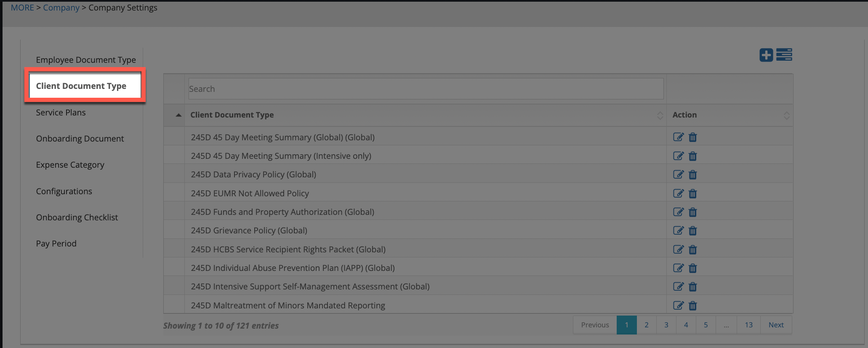
Task: Follow the Company breadcrumb link
Action: point(61,8)
